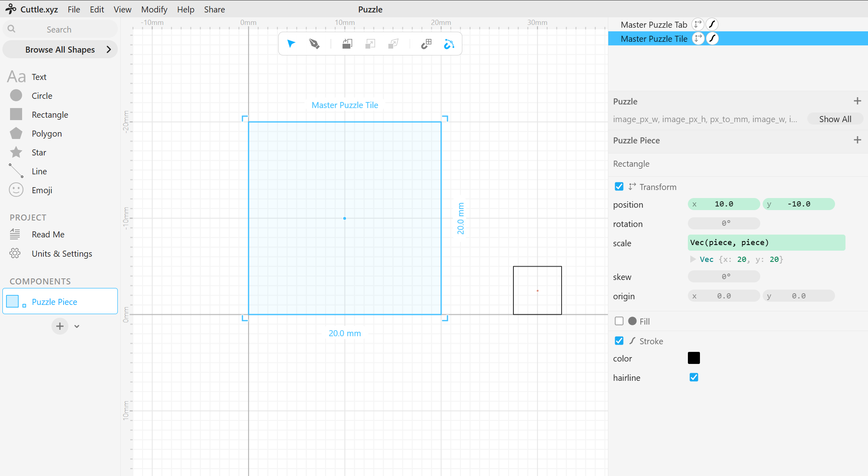The image size is (868, 476).
Task: Click the skew transform tool icon
Action: pyautogui.click(x=393, y=44)
